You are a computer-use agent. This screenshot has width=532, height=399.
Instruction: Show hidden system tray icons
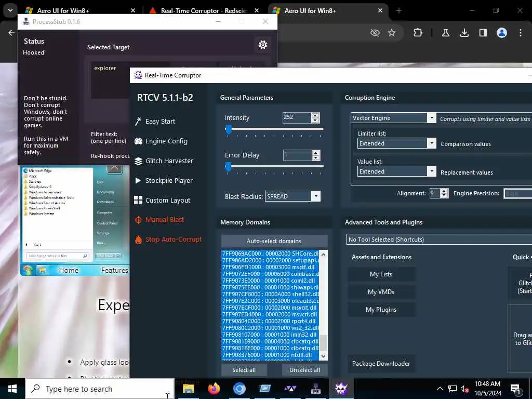point(440,389)
